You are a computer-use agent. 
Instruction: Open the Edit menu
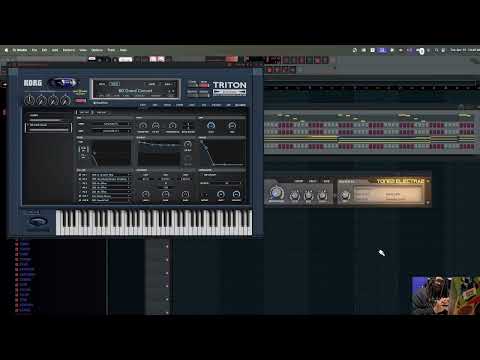44,50
